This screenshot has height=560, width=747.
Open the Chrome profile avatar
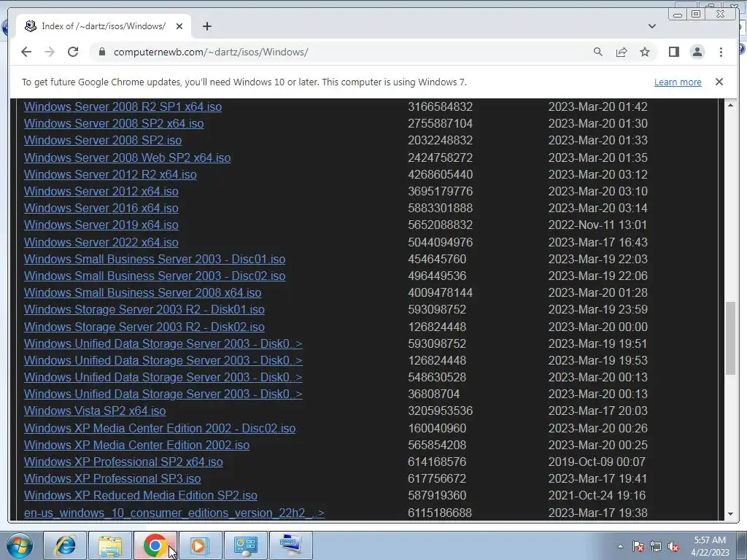[x=697, y=52]
